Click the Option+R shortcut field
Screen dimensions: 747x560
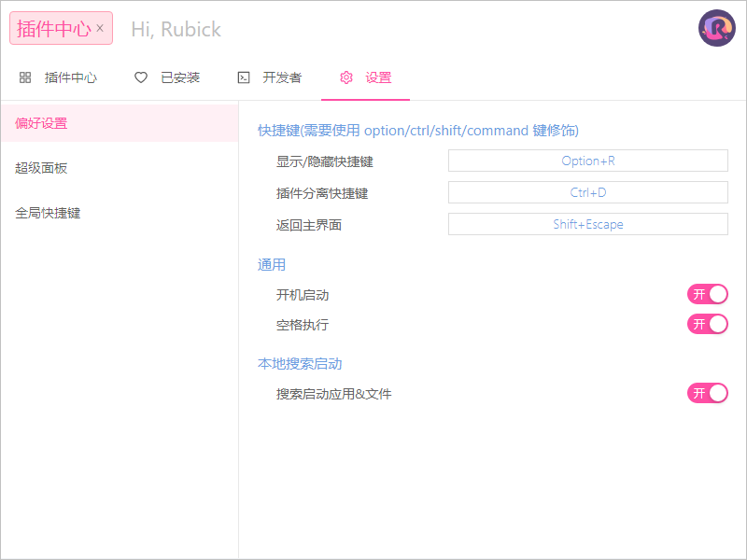click(x=588, y=161)
